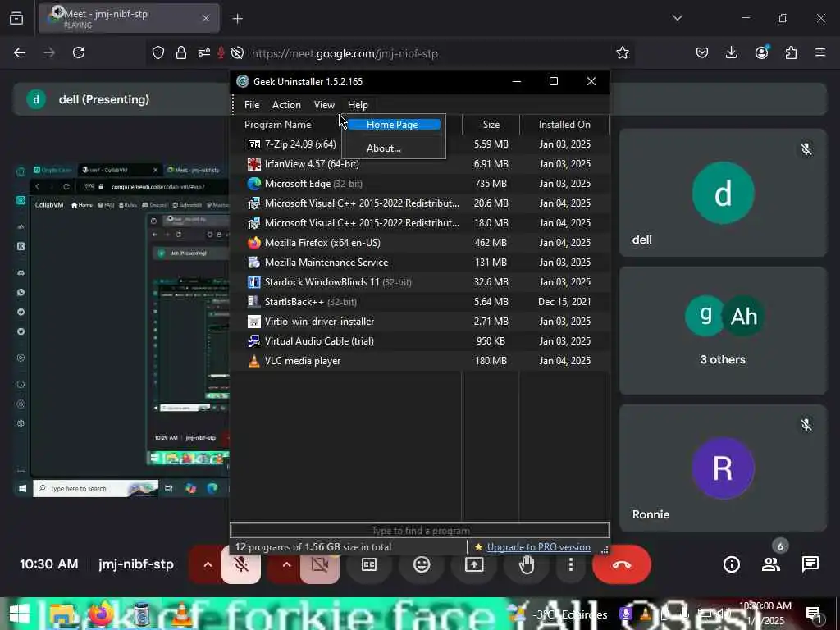Screen dimensions: 840x630
Task: Open meeting details info icon
Action: [731, 564]
